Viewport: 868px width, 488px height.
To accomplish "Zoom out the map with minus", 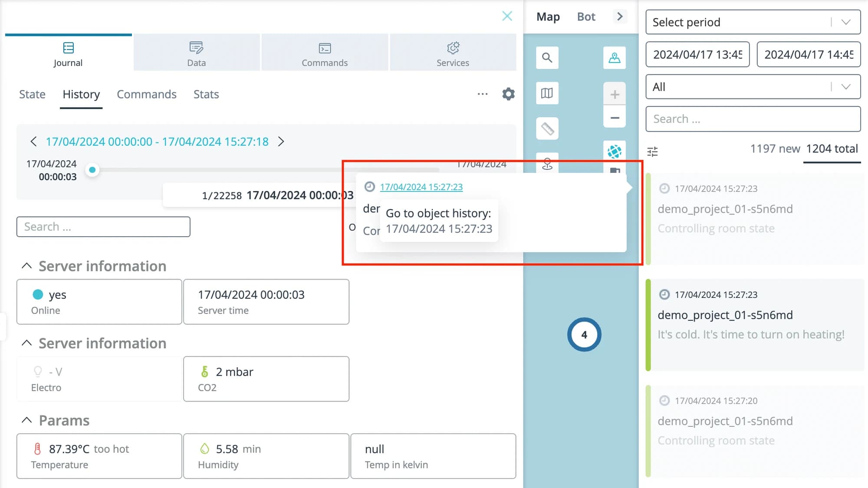I will [x=614, y=117].
